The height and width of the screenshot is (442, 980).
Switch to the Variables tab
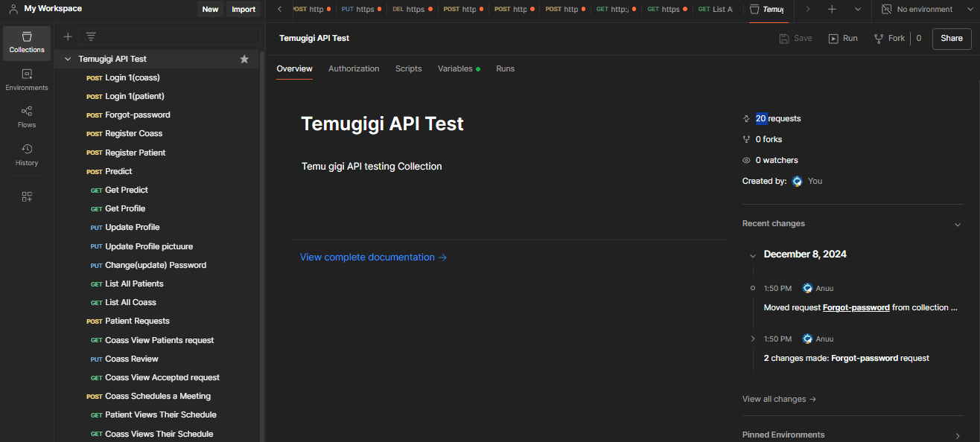click(x=459, y=68)
